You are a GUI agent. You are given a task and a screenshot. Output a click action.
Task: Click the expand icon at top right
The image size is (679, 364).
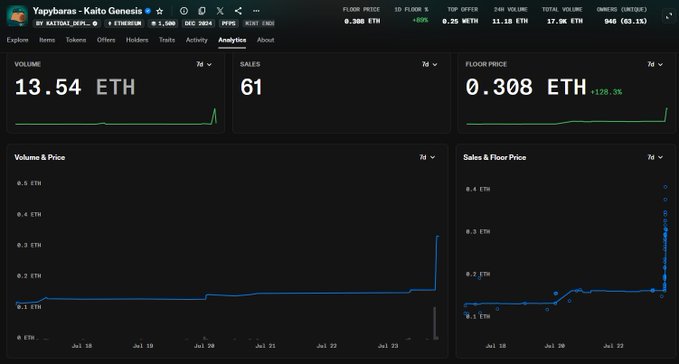[x=669, y=16]
